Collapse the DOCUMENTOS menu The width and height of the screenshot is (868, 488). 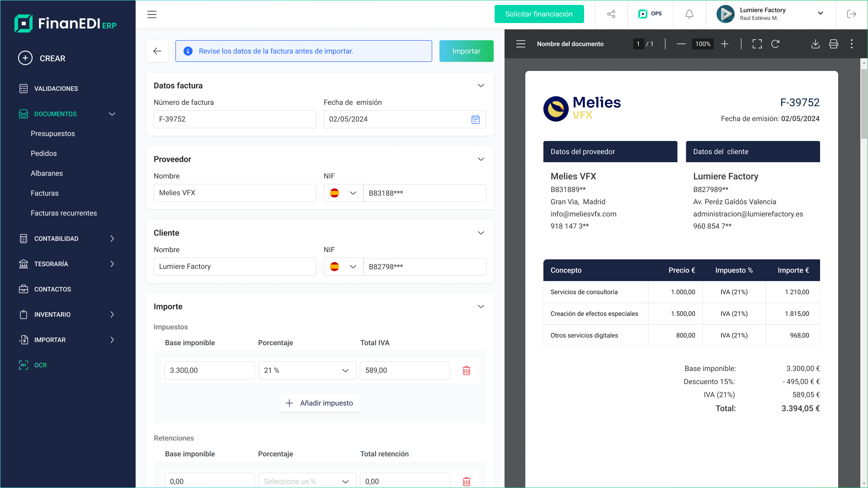112,114
